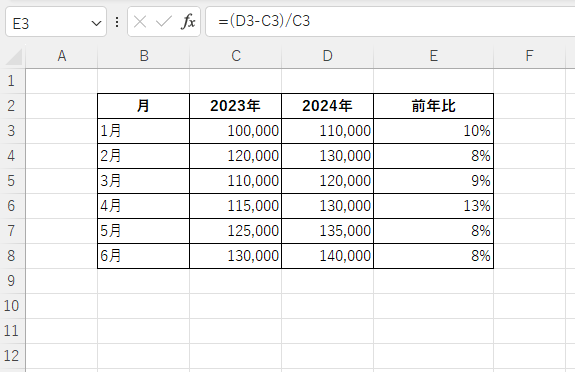This screenshot has height=372, width=575.
Task: Select the 1月 cell
Action: tap(144, 131)
